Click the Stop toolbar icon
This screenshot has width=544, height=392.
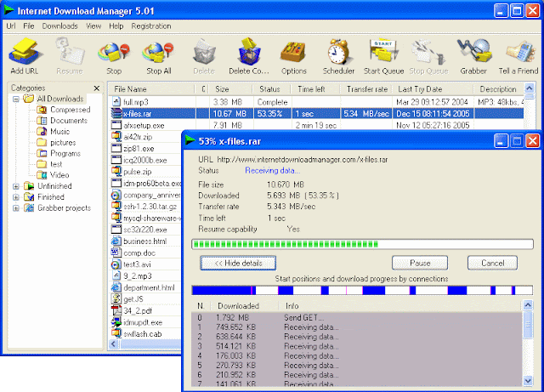[114, 52]
